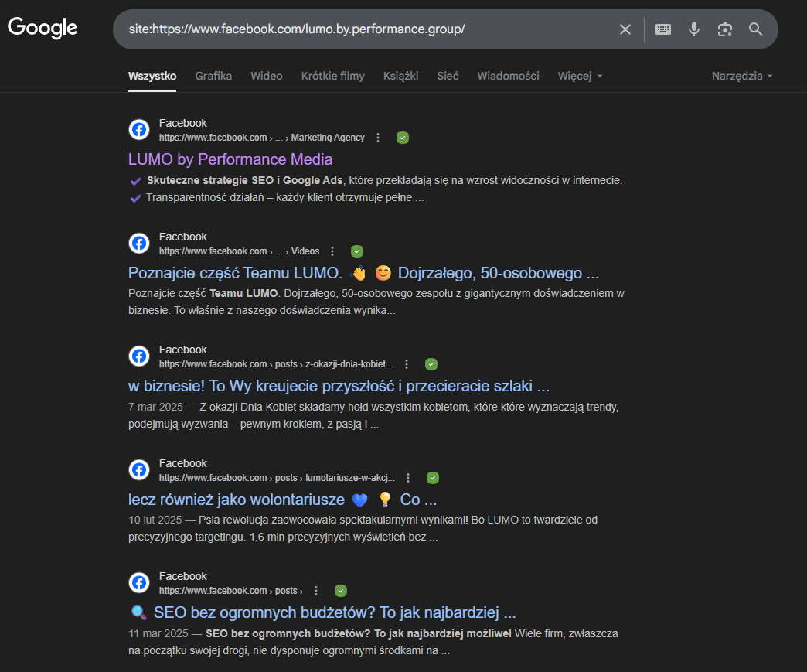Switch to the Grafika tab
Image resolution: width=807 pixels, height=672 pixels.
(213, 77)
